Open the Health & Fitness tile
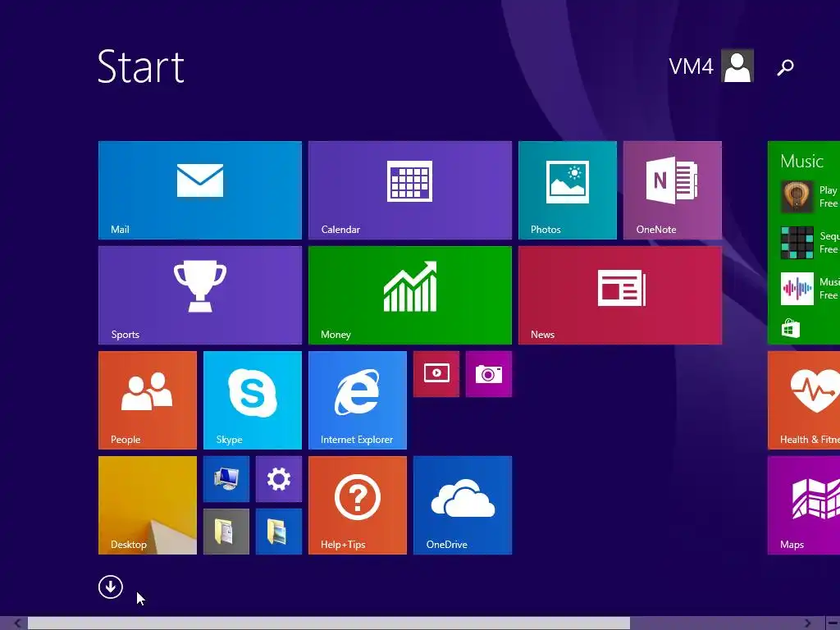Image resolution: width=840 pixels, height=630 pixels. 804,400
